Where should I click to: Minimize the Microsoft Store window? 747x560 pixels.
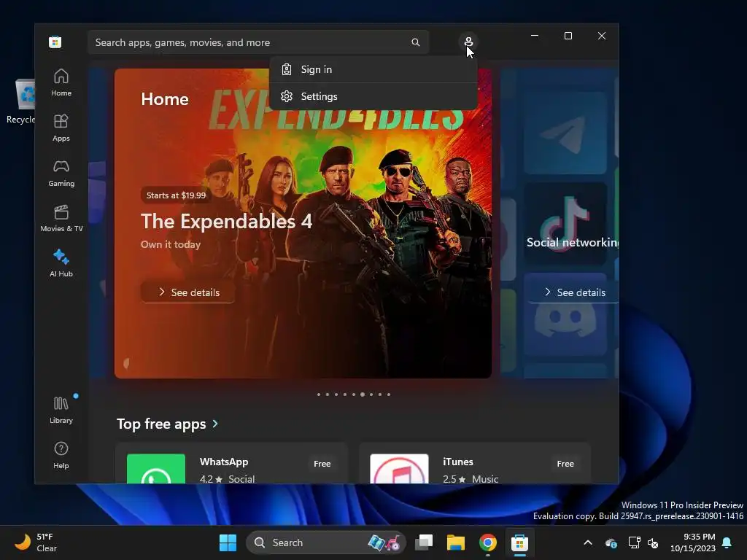pos(535,36)
